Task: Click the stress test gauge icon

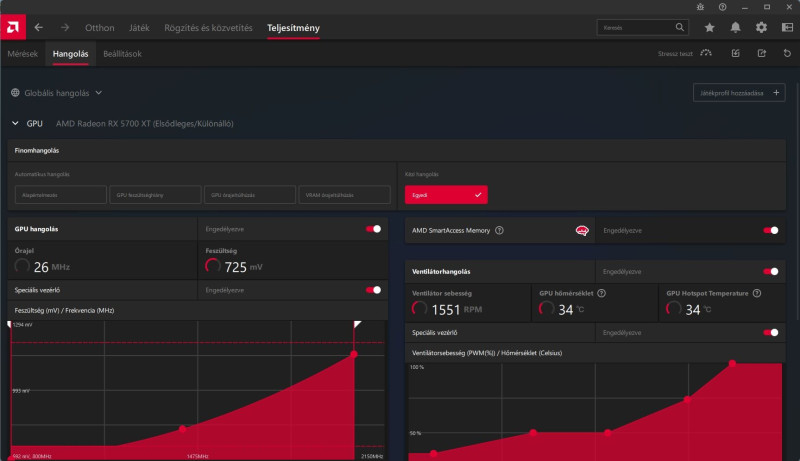Action: tap(706, 53)
